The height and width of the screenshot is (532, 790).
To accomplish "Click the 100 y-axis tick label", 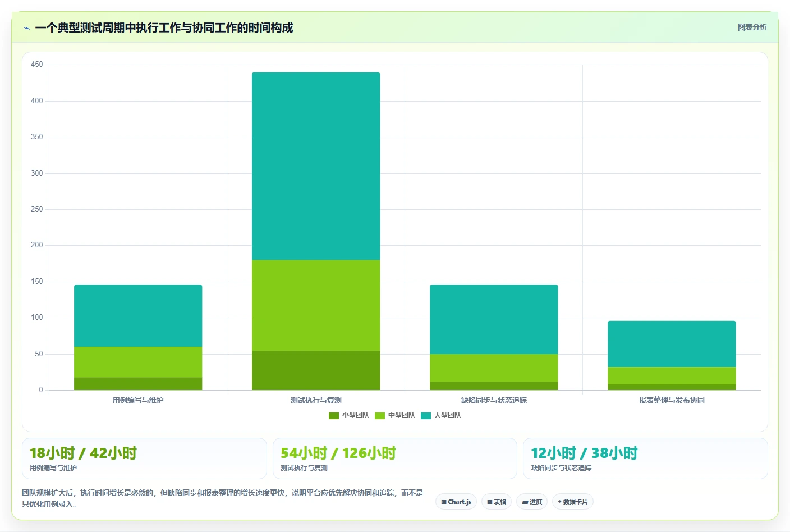I will [37, 318].
